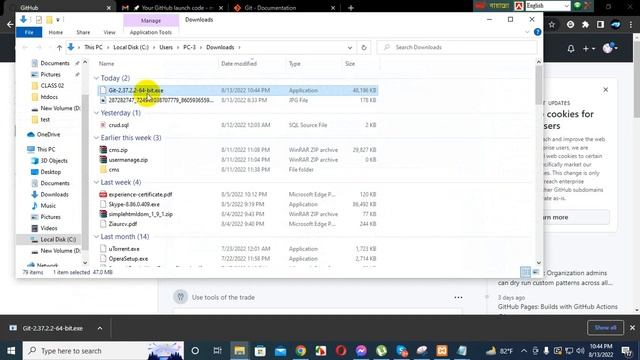
Task: Select the Manage contextual tab
Action: click(151, 20)
